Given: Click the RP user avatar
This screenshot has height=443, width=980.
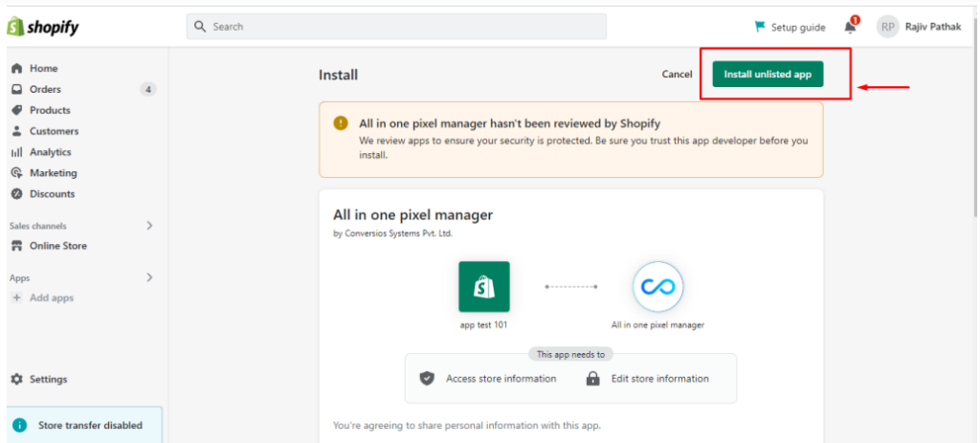Looking at the screenshot, I should [888, 27].
